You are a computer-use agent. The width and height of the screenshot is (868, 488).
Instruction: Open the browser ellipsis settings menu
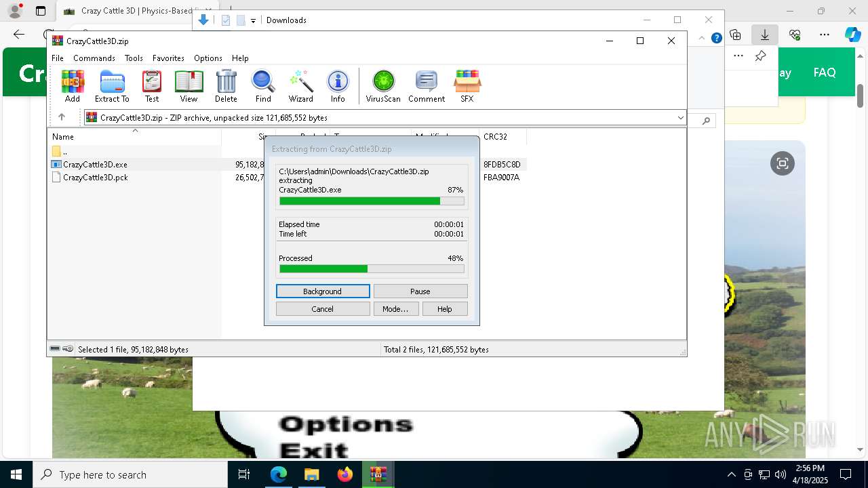click(x=825, y=35)
